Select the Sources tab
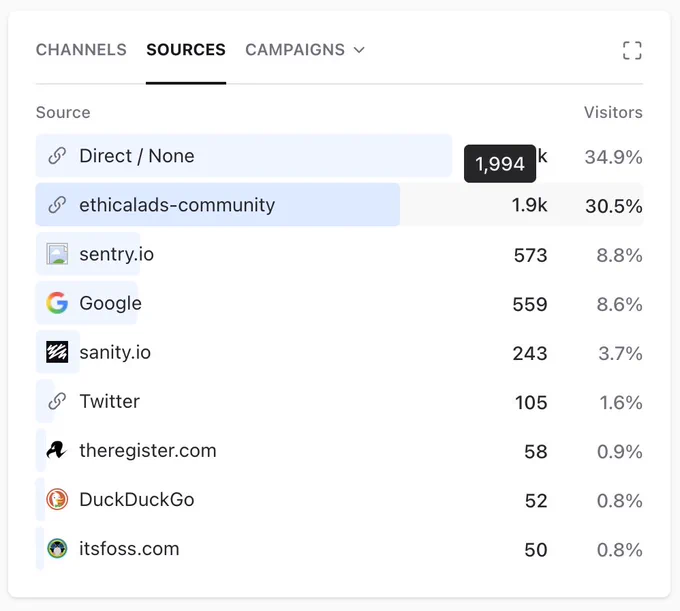This screenshot has width=680, height=611. coord(186,49)
